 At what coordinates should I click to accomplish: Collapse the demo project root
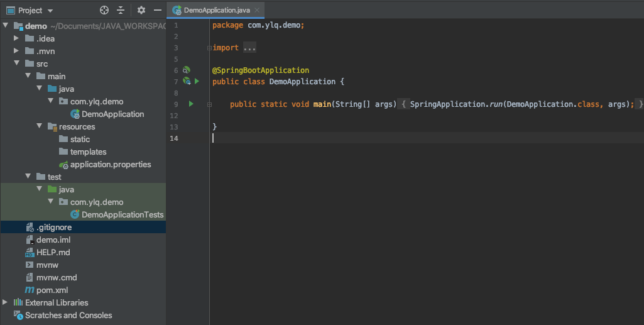[x=5, y=26]
